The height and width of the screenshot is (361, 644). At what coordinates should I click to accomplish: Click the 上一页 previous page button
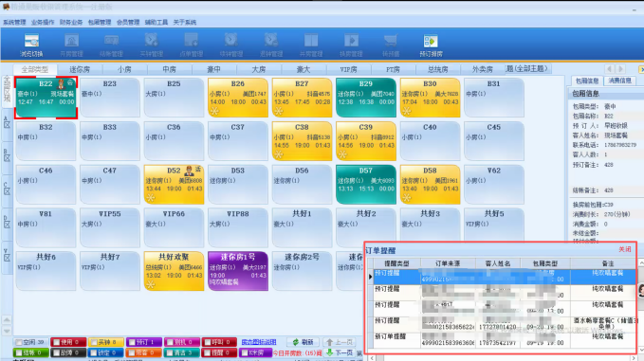[340, 342]
